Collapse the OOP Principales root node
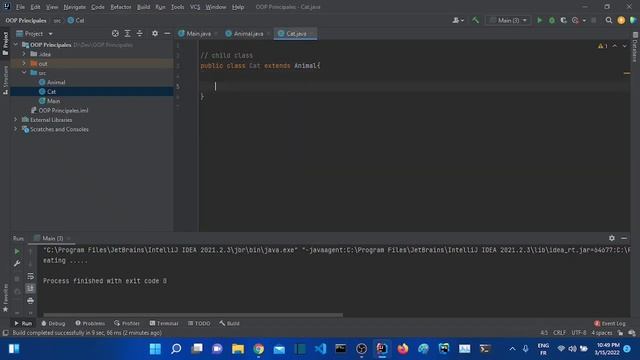This screenshot has height=360, width=640. [16, 44]
